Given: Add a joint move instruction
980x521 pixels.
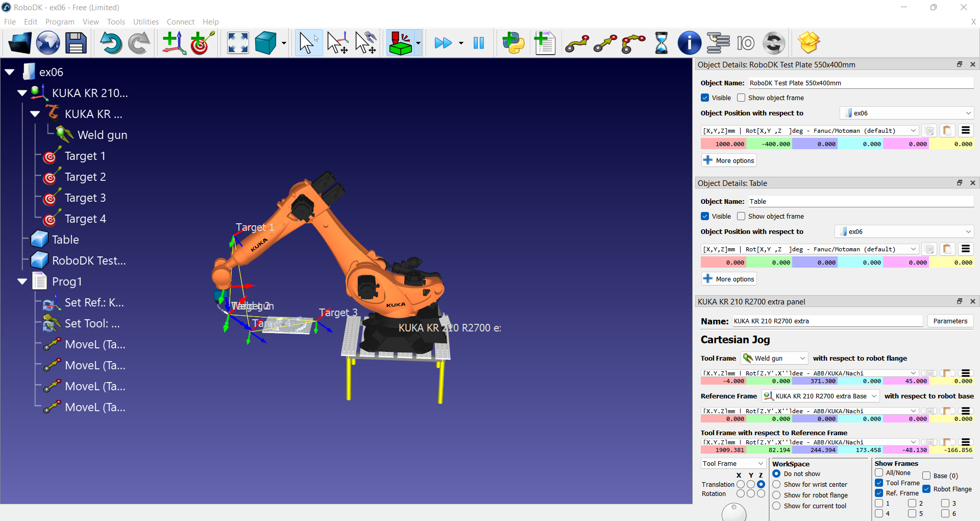Looking at the screenshot, I should [x=577, y=43].
